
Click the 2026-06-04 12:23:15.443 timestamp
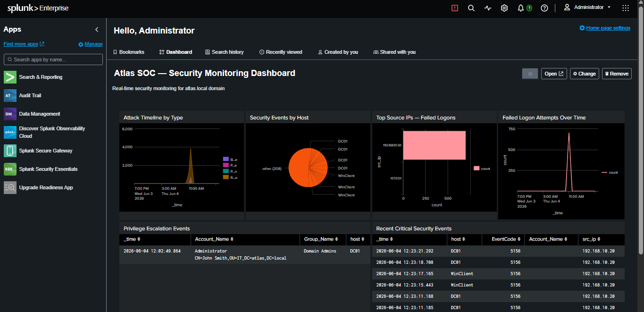pos(405,285)
